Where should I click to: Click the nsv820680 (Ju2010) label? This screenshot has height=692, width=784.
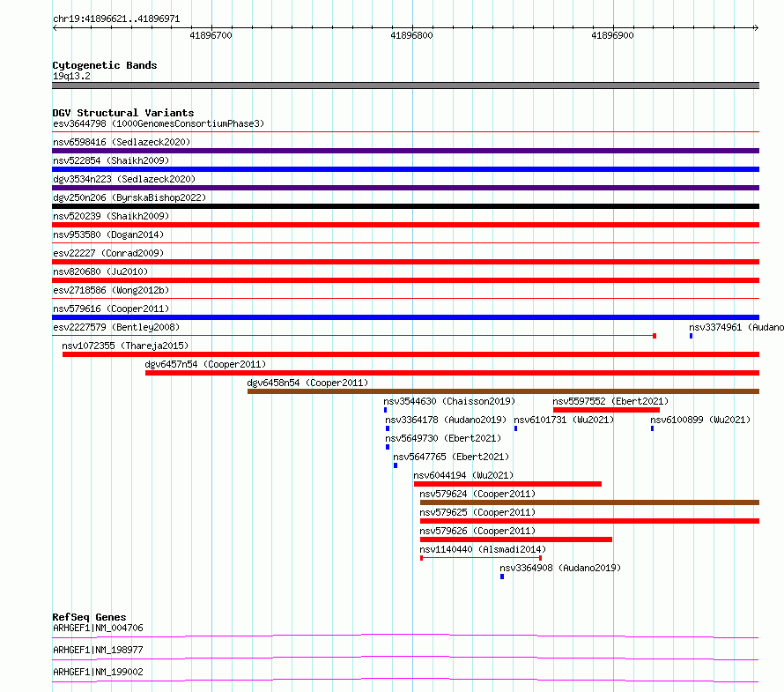click(x=100, y=272)
